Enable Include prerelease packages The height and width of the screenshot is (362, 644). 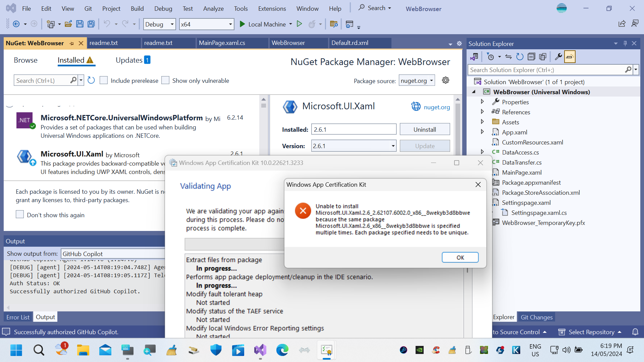pyautogui.click(x=104, y=80)
